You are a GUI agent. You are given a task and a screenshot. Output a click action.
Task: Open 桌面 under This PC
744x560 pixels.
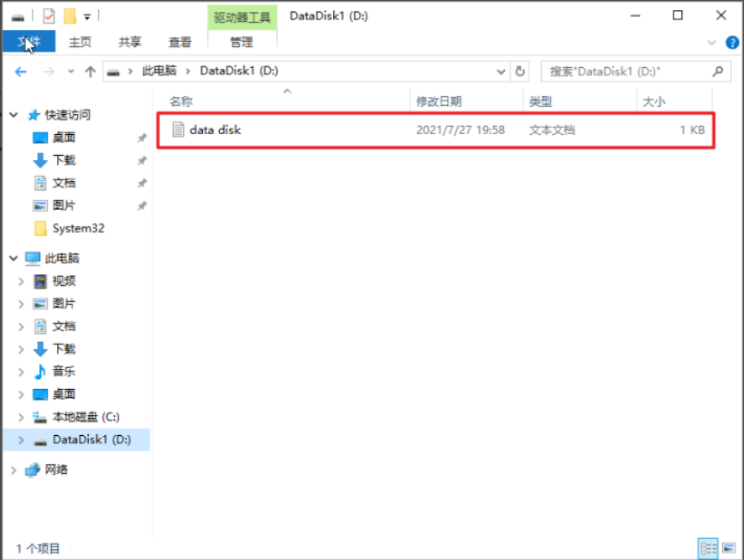click(x=64, y=394)
